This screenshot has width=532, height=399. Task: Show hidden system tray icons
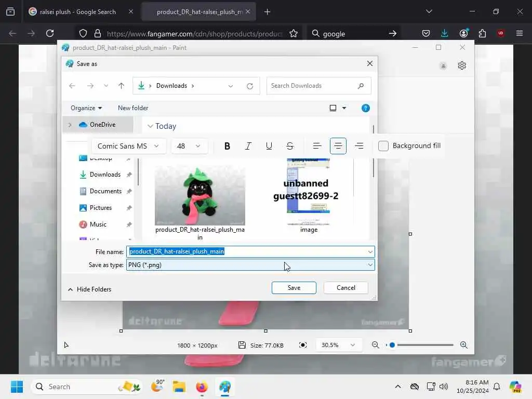coord(398,387)
